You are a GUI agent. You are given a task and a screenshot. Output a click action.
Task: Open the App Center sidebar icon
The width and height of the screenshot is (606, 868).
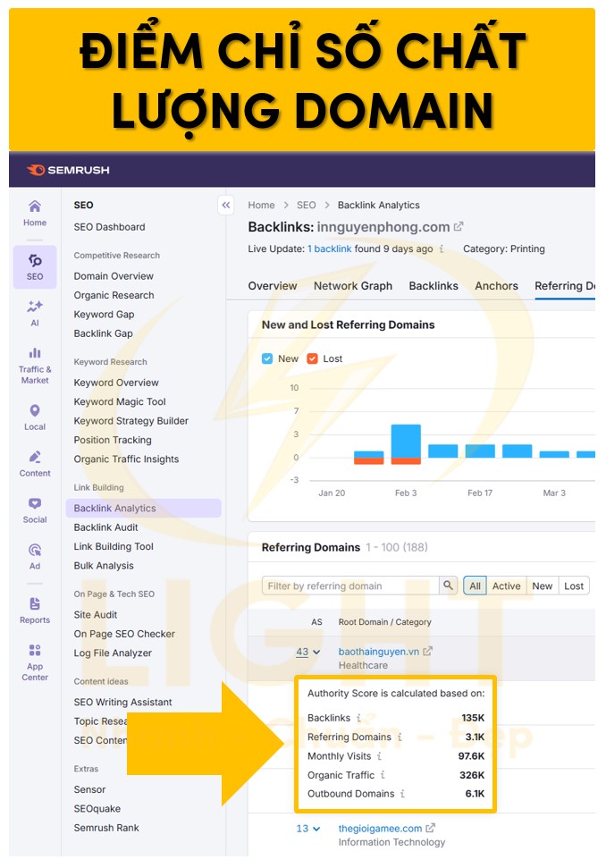pos(34,662)
